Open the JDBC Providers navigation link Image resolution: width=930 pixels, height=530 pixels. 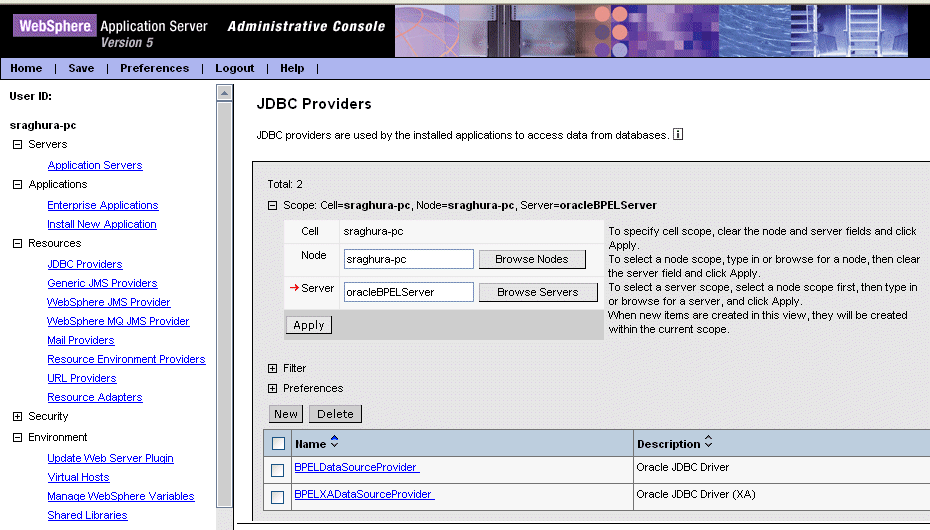(85, 264)
